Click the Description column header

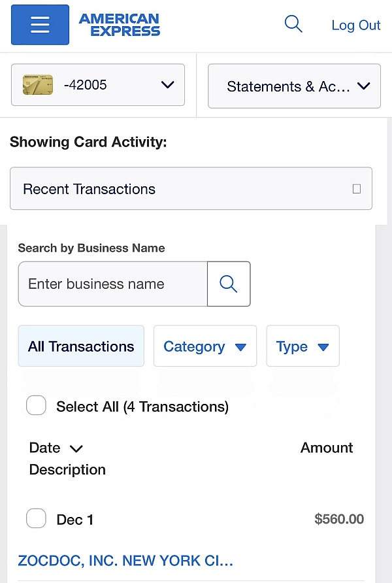pos(67,469)
